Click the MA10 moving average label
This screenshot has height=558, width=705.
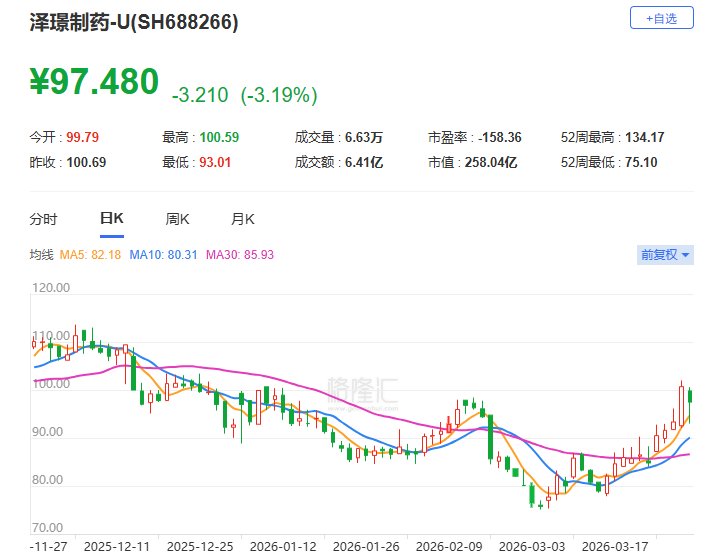pos(164,255)
